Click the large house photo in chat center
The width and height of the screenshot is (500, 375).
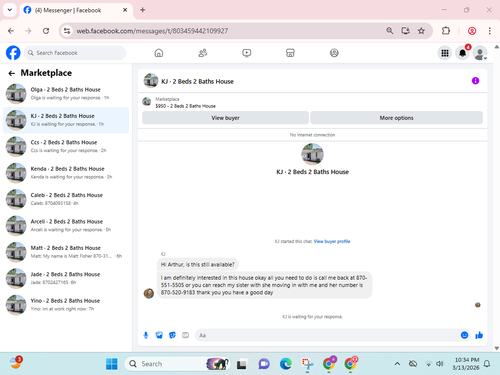[312, 154]
